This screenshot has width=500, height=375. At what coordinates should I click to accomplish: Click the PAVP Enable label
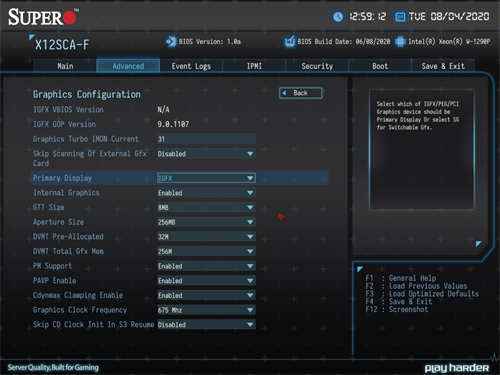click(55, 281)
